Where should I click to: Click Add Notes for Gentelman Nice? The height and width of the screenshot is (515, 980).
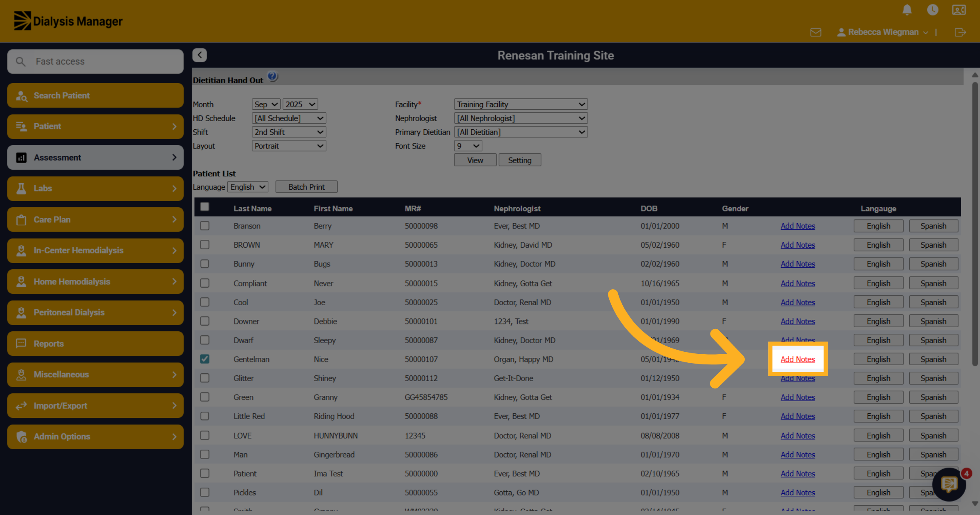pos(797,359)
